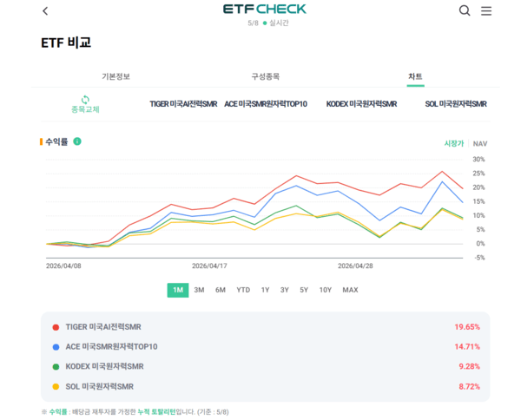Select the 1Y period button
The width and height of the screenshot is (521, 420).
(x=265, y=290)
